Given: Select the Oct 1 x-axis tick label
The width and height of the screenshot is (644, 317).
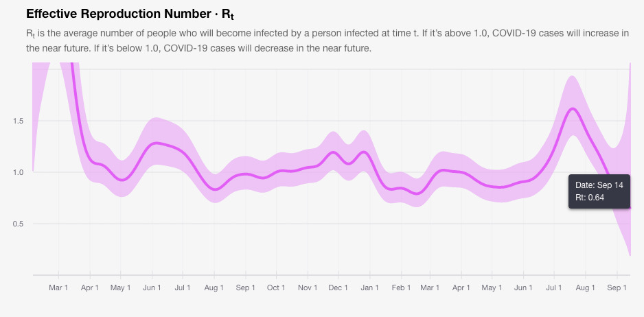Looking at the screenshot, I should (x=276, y=287).
